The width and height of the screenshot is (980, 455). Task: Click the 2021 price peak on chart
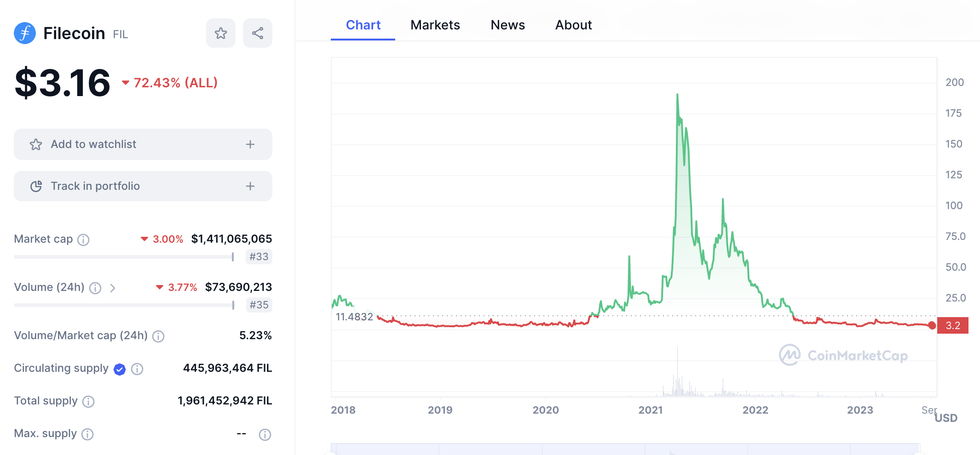tap(677, 95)
